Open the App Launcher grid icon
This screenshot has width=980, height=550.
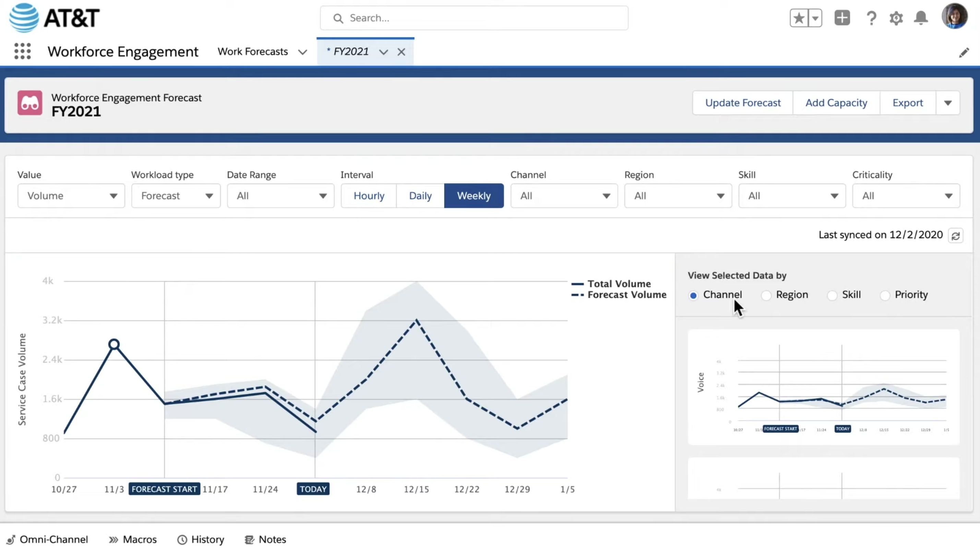pyautogui.click(x=22, y=51)
